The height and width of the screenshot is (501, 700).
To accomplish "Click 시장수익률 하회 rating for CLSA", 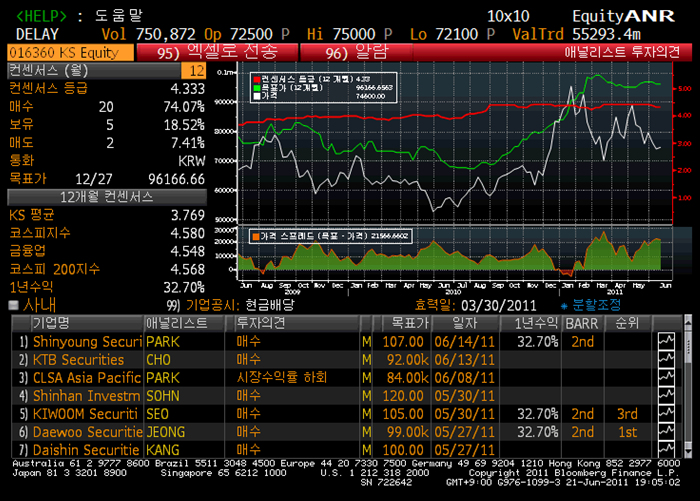I will 282,378.
